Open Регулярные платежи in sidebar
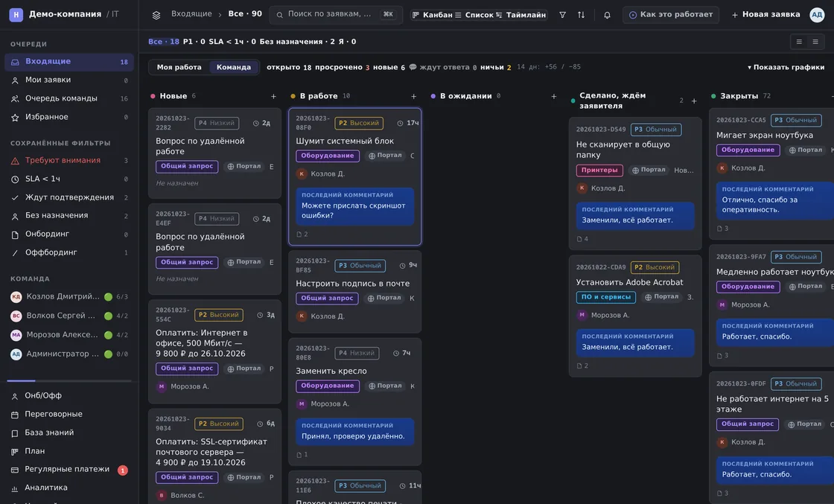This screenshot has width=834, height=504. coord(69,470)
